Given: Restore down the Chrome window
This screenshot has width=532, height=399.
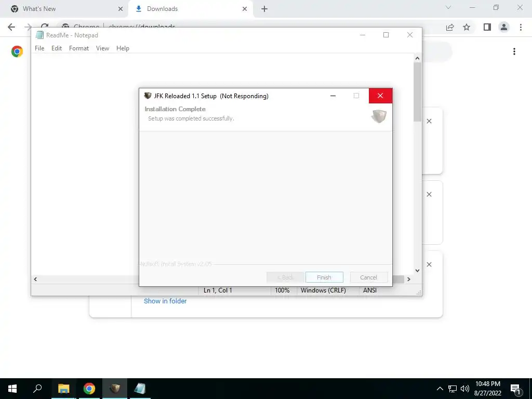Looking at the screenshot, I should [x=496, y=7].
